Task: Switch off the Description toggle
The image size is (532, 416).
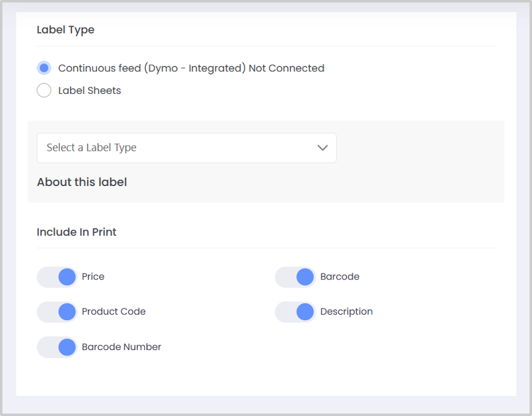Action: (x=295, y=312)
